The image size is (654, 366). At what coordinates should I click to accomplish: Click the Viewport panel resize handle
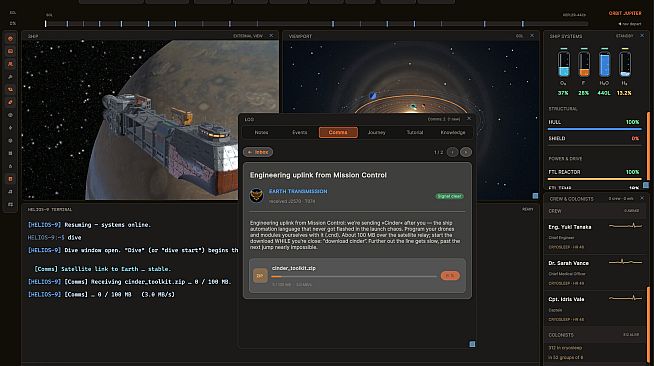tap(535, 196)
